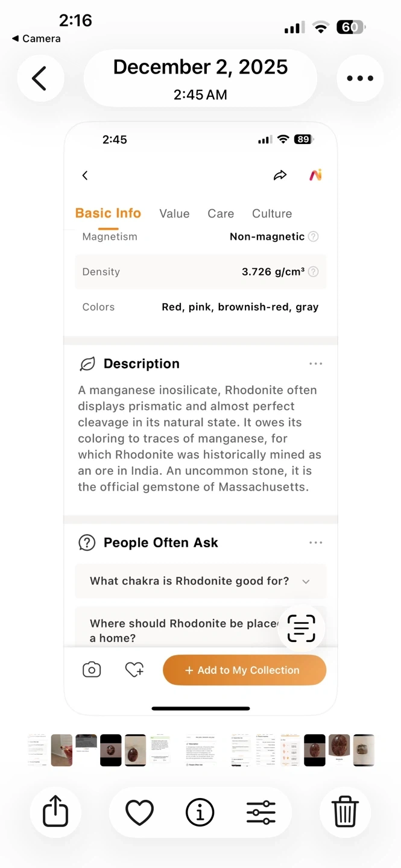Tap the share icon at bottom left
The image size is (401, 868).
pos(55,812)
